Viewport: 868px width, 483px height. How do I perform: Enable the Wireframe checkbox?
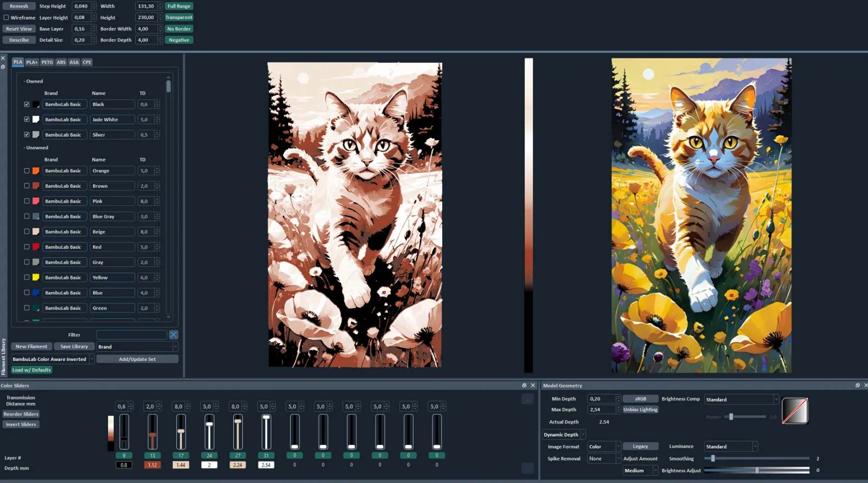(x=7, y=17)
